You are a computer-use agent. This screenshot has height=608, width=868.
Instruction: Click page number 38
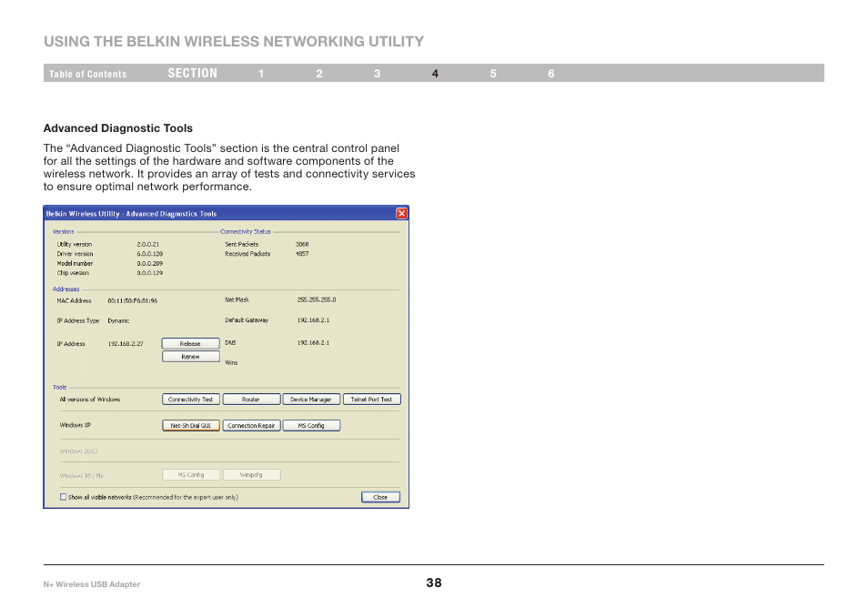tap(434, 583)
